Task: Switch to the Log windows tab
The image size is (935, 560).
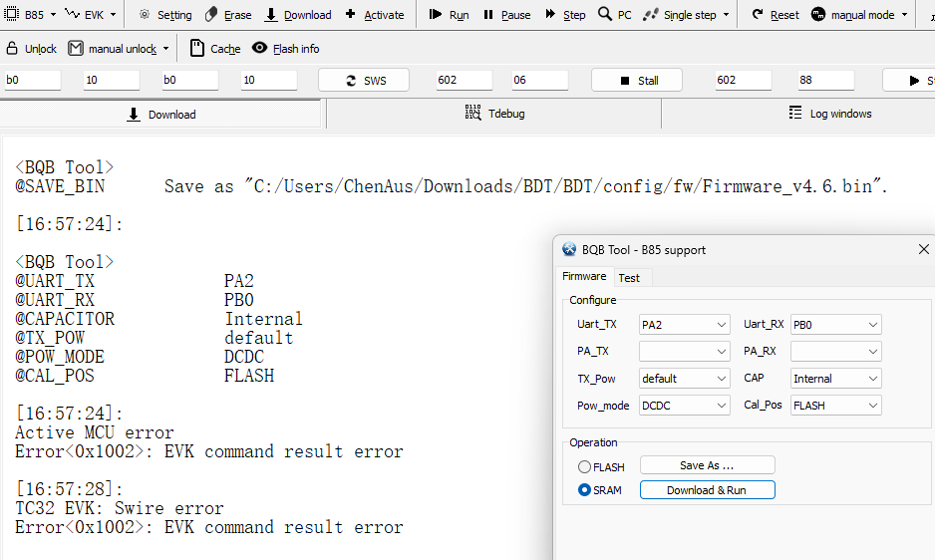Action: [x=829, y=114]
